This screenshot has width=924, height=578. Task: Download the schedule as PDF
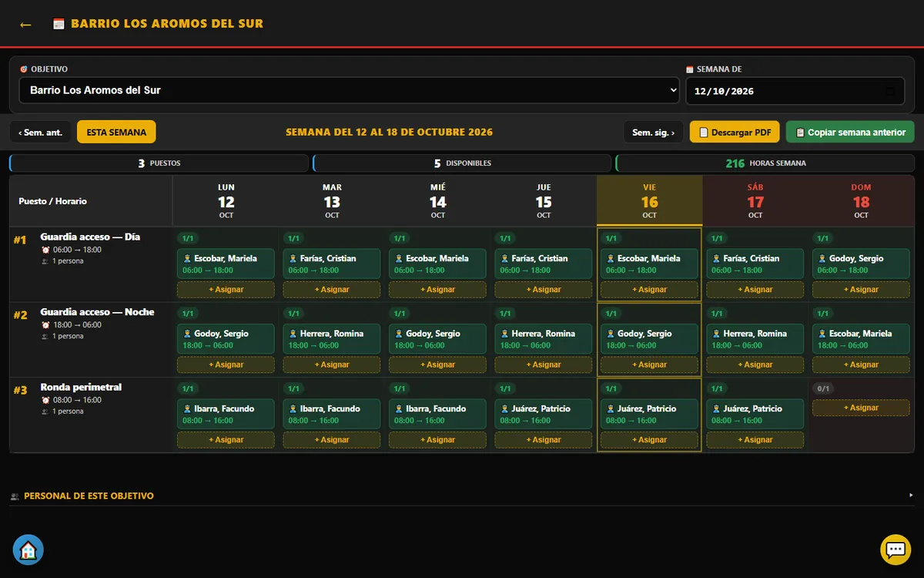735,133
